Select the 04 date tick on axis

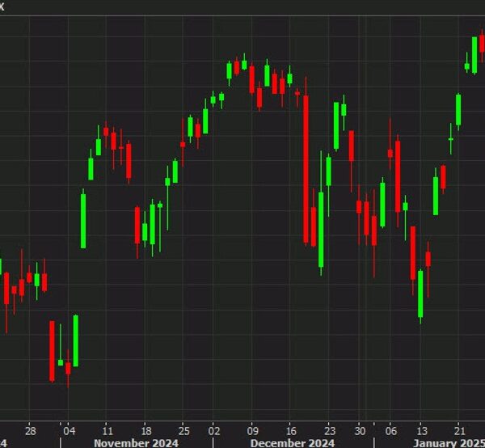tap(69, 430)
